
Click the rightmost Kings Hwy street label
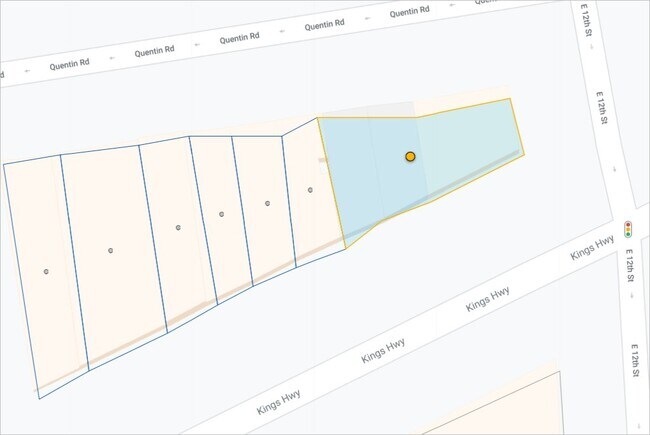[x=591, y=248]
